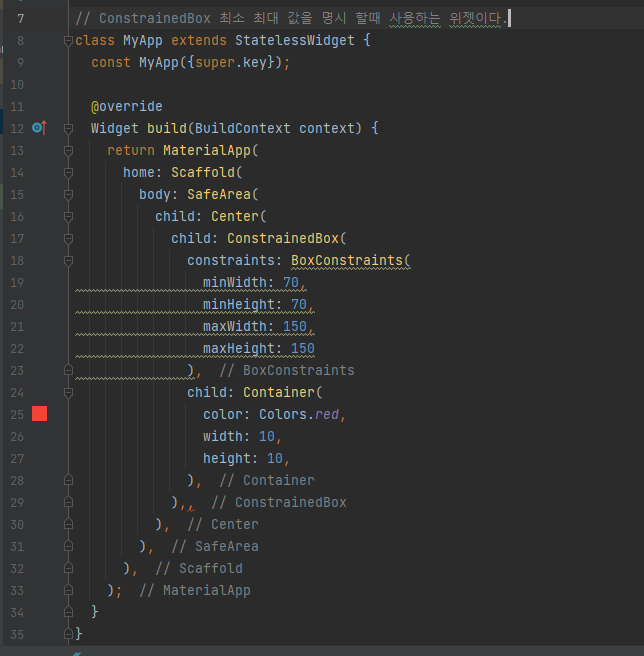Click the override gutter icon on line 12
Screen dimensions: 644x656
click(39, 128)
